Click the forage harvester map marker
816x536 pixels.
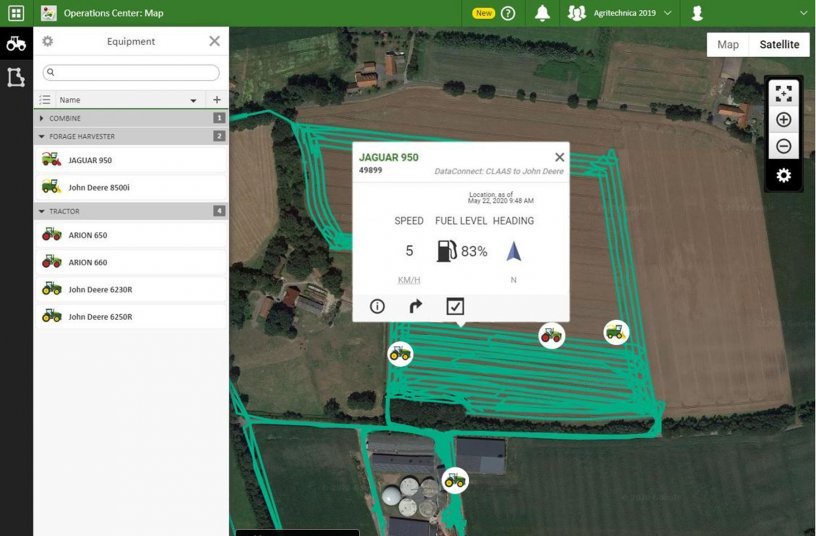coord(616,332)
